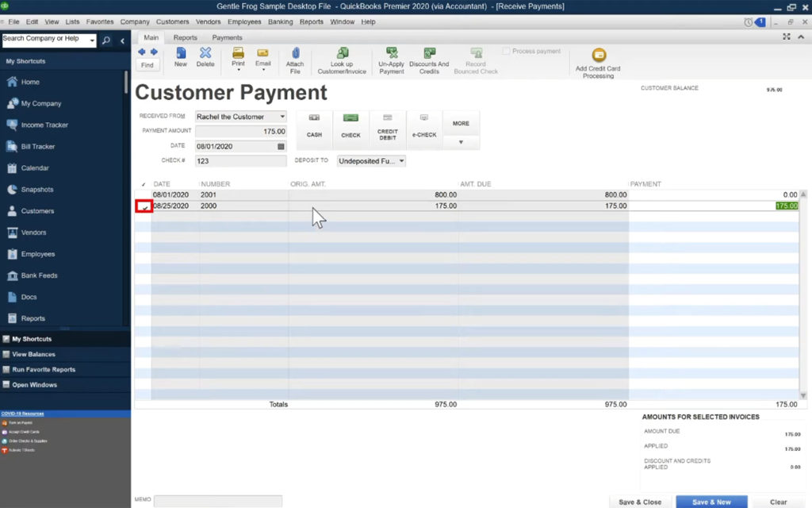Click the Attach File icon

(294, 60)
